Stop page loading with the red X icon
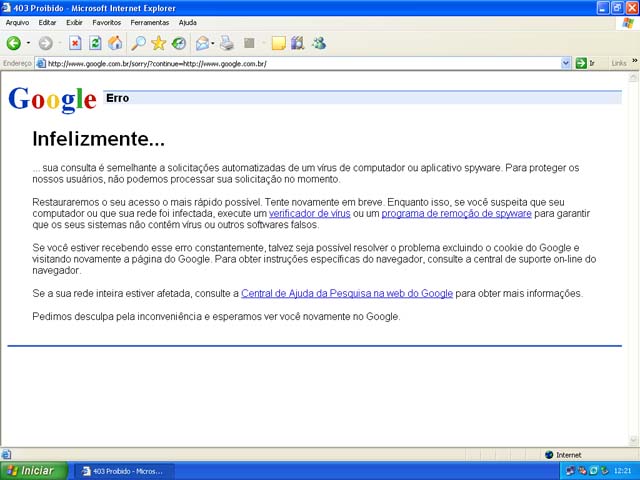The height and width of the screenshot is (480, 640). [75, 43]
